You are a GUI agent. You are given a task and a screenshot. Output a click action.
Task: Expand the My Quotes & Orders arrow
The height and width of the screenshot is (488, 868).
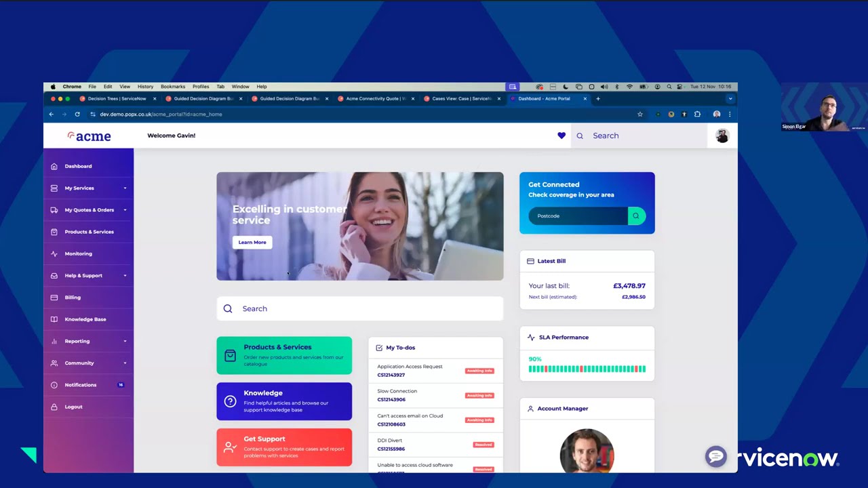coord(125,210)
